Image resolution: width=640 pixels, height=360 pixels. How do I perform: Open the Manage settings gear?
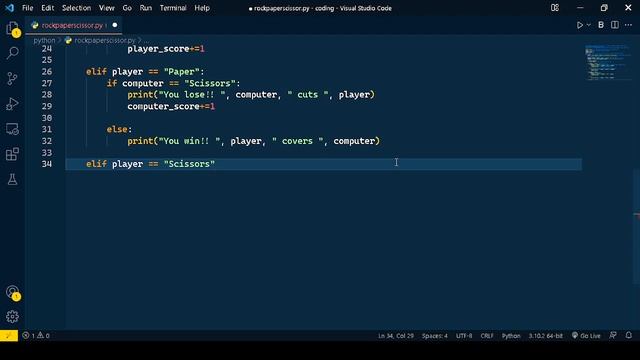click(13, 316)
